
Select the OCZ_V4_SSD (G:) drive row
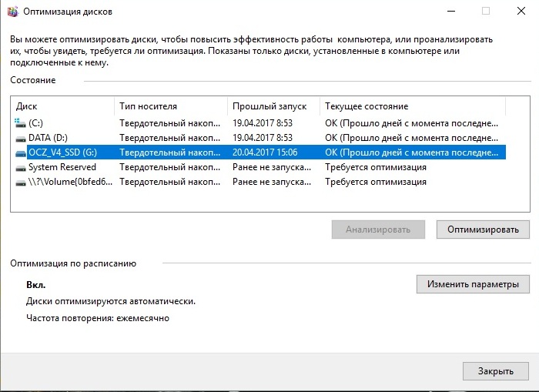[260, 152]
